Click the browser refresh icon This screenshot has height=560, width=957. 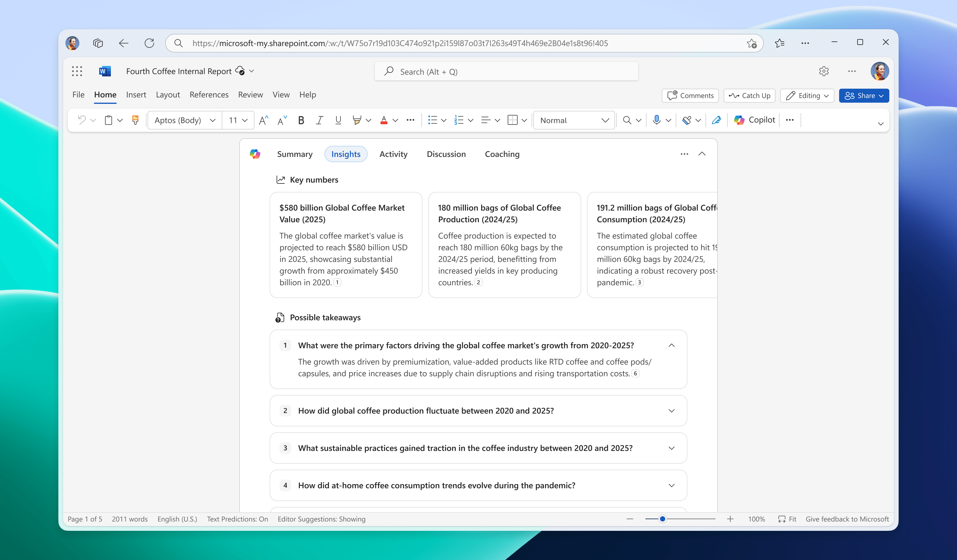tap(149, 43)
